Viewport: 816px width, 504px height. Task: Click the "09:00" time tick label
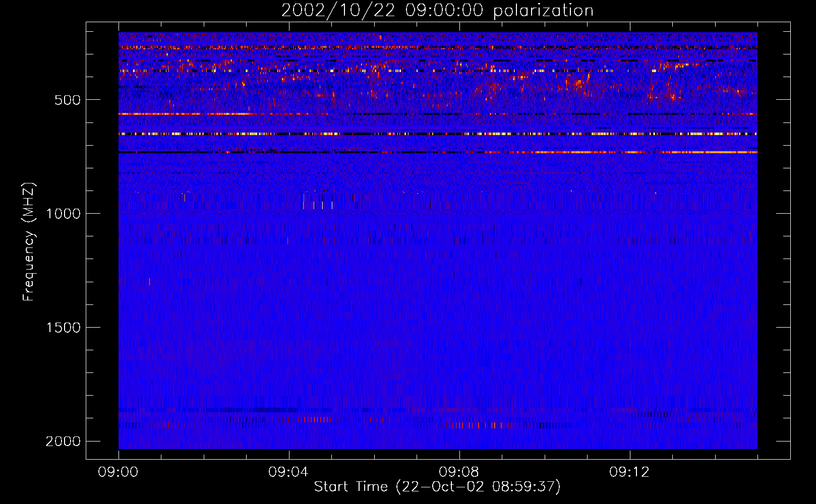click(x=119, y=472)
